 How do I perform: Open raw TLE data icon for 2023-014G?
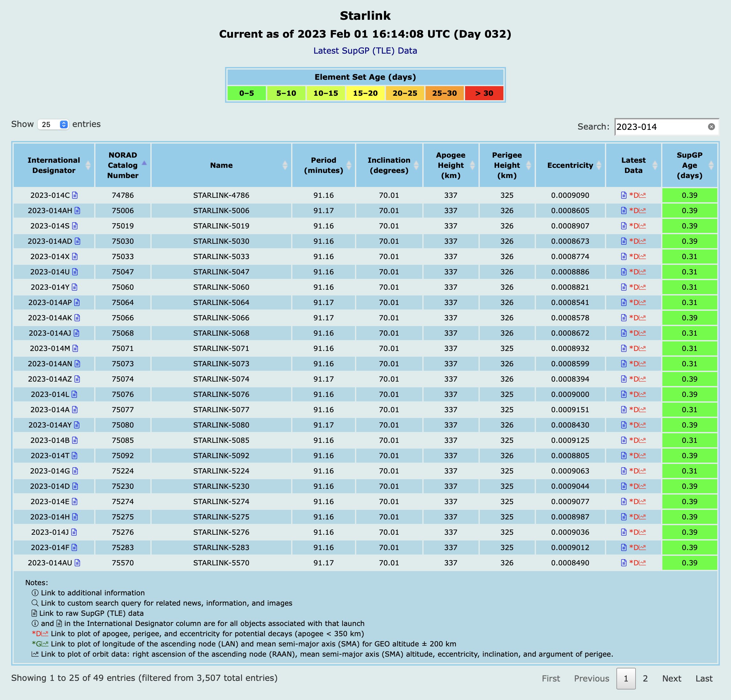point(75,471)
